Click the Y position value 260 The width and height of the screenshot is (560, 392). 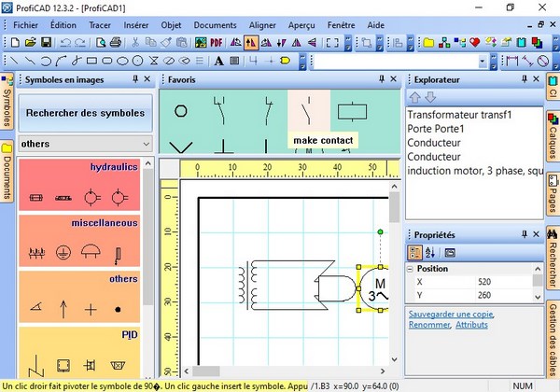pyautogui.click(x=484, y=295)
